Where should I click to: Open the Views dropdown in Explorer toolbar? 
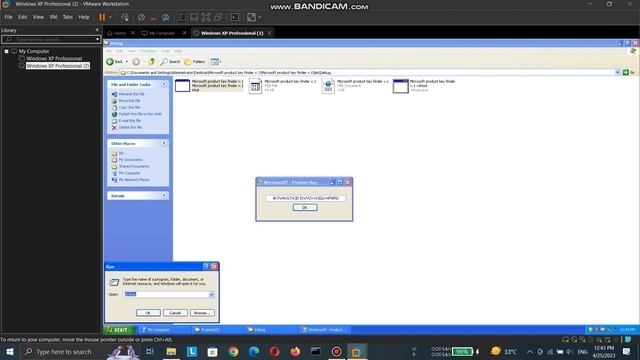216,62
